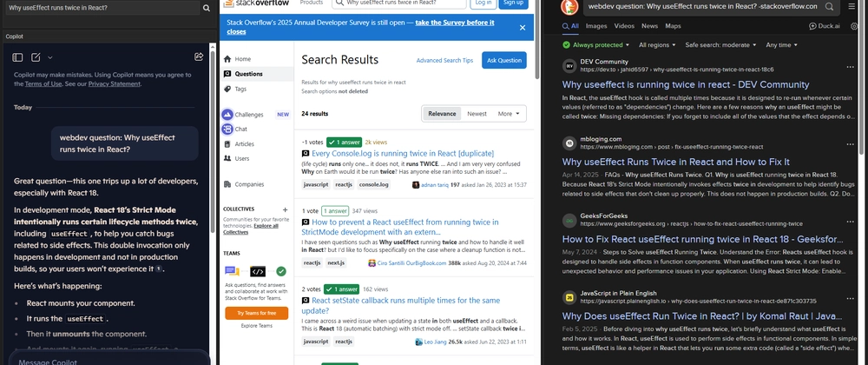
Task: Click user Leo Jiang avatar
Action: (419, 342)
